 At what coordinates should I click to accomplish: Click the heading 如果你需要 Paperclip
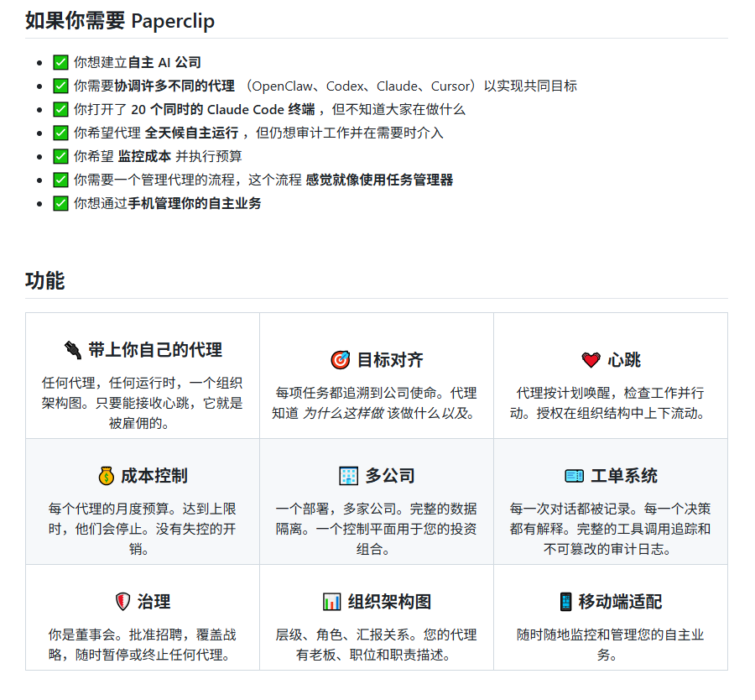[x=120, y=21]
